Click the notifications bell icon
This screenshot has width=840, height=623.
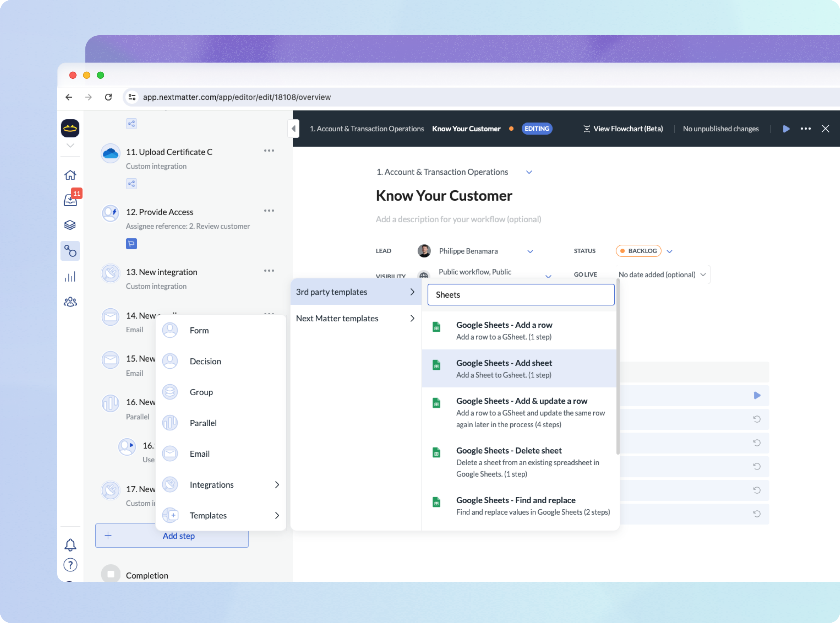[70, 545]
